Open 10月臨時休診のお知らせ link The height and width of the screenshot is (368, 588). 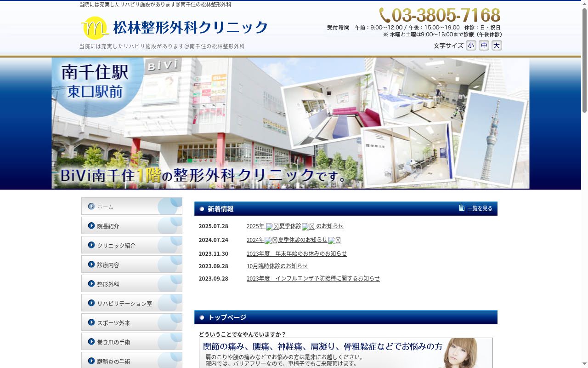277,266
